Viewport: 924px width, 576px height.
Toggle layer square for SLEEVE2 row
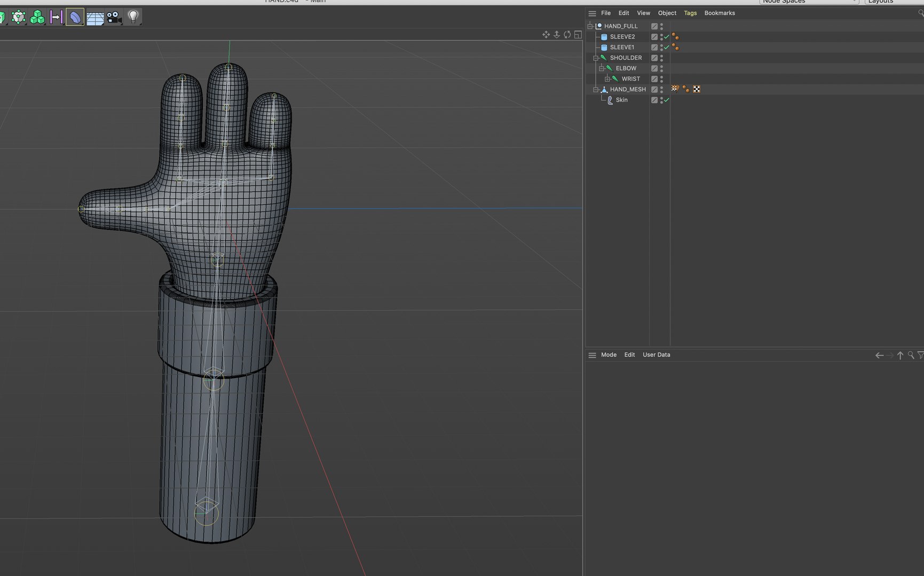tap(654, 37)
